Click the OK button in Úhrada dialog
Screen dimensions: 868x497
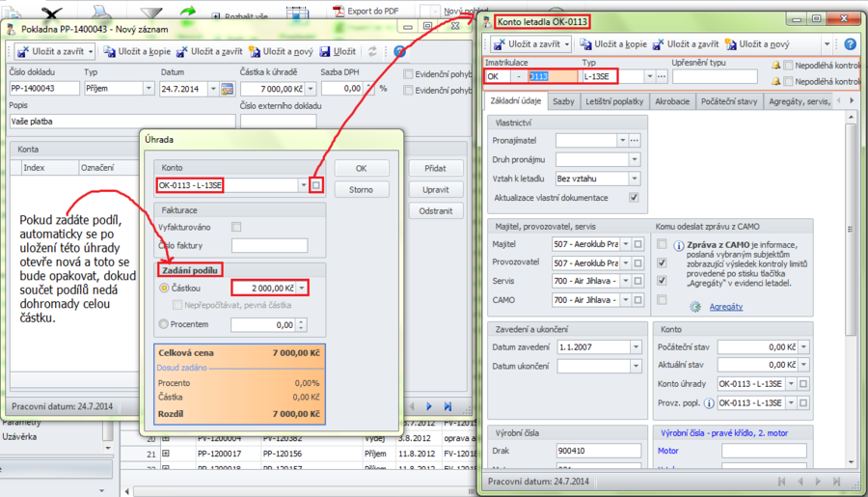coord(361,168)
